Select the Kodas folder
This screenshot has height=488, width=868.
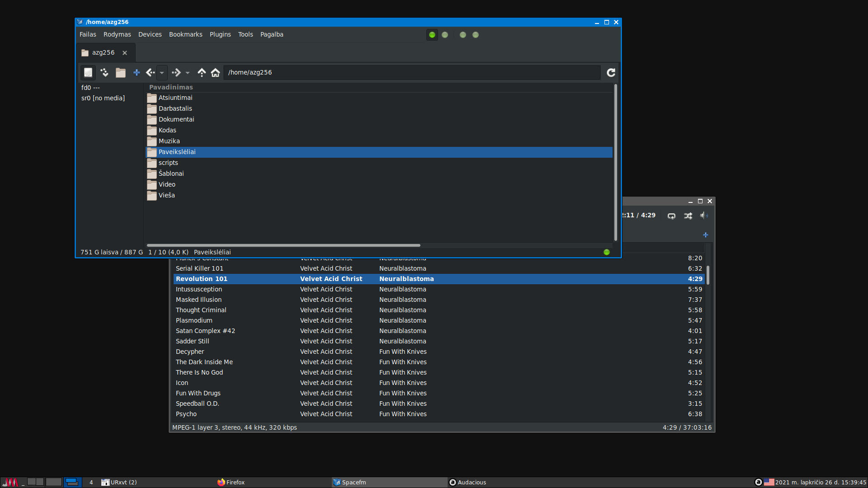(379, 130)
